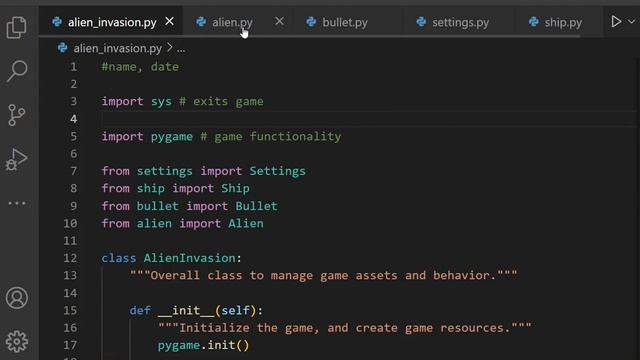Click line number 12 in gutter
Viewport: 640px width, 360px height.
tap(70, 258)
